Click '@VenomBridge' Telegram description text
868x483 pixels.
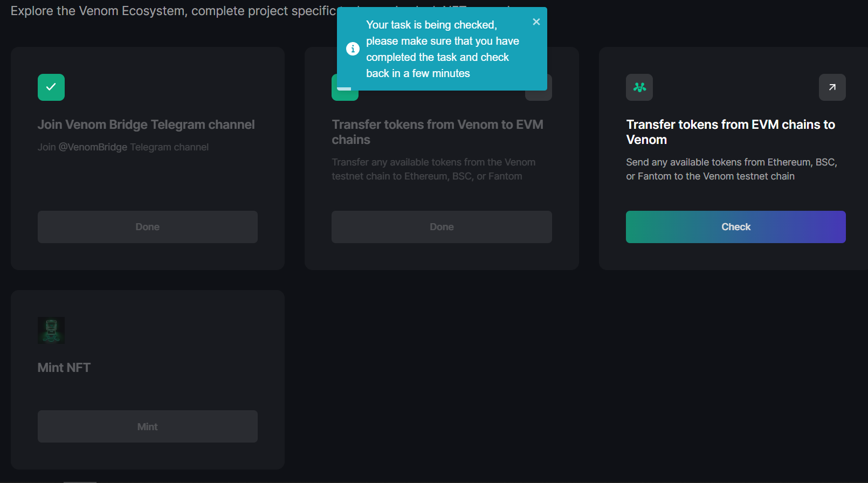(93, 147)
